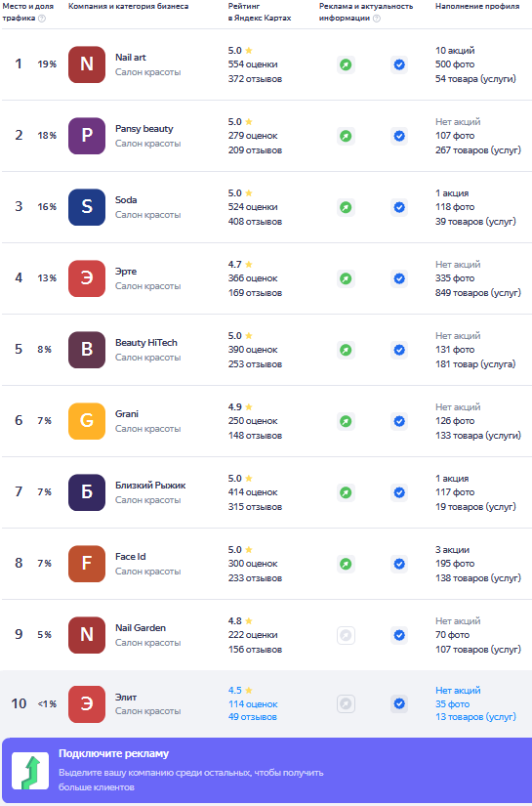Click the Близкий Рыжик company name
Viewport: 532px width, 806px height.
tap(150, 486)
